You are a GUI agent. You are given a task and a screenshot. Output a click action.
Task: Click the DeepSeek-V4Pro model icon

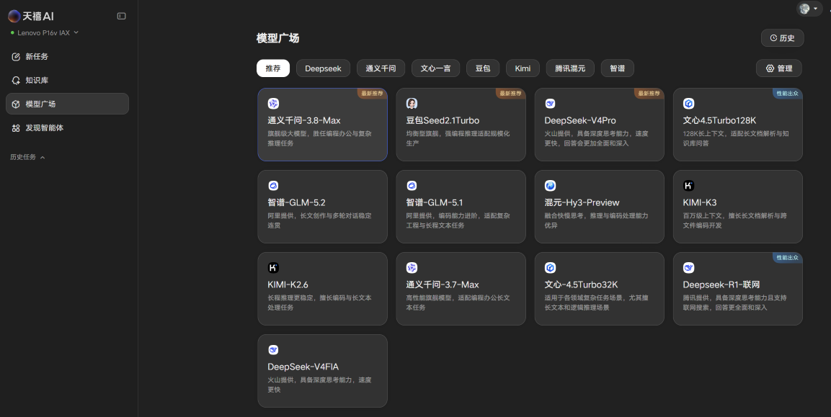(550, 104)
